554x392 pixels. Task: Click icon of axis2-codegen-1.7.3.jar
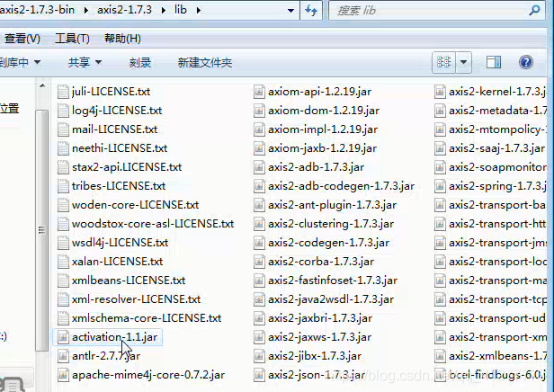coord(259,243)
